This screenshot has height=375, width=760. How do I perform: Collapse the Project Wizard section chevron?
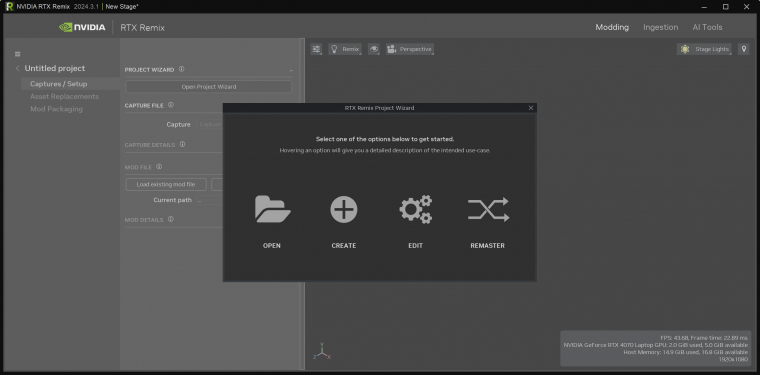(291, 70)
